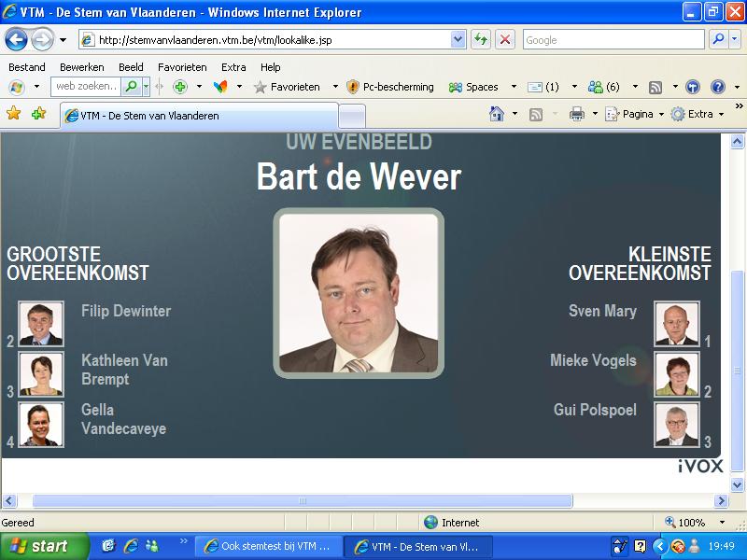Click the command bar feeds icon
This screenshot has height=560, width=747.
(x=536, y=114)
